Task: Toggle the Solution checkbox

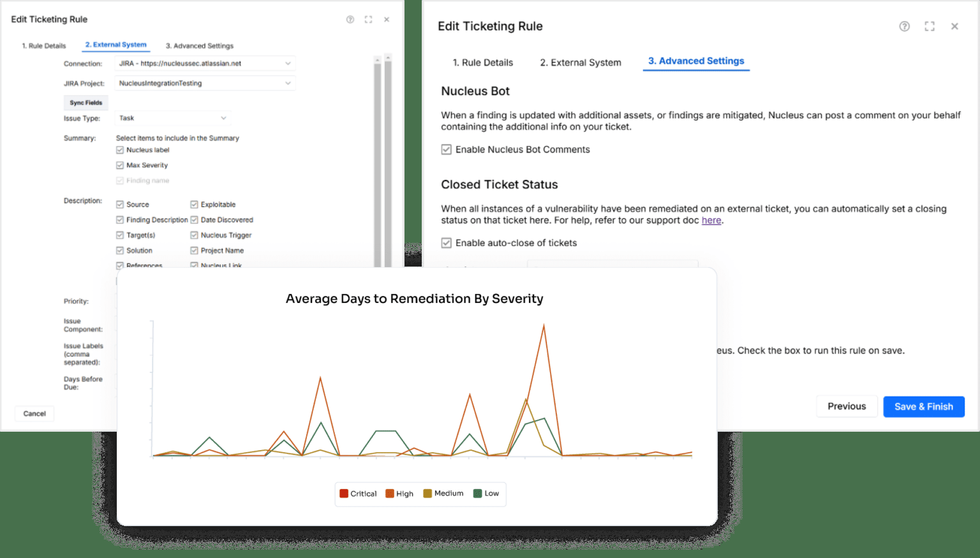Action: 120,251
